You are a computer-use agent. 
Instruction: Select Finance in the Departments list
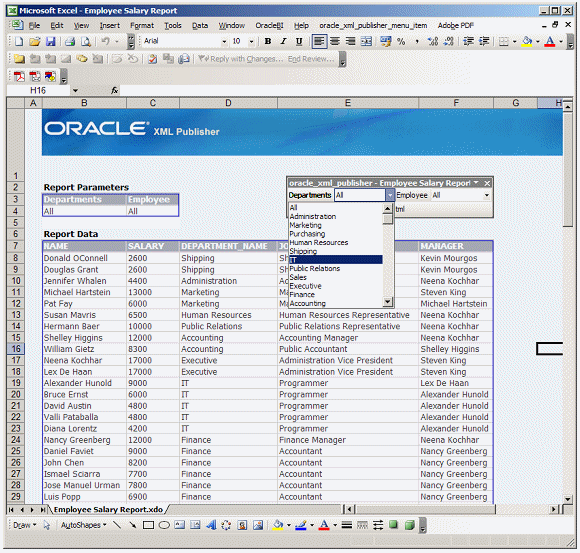(335, 295)
